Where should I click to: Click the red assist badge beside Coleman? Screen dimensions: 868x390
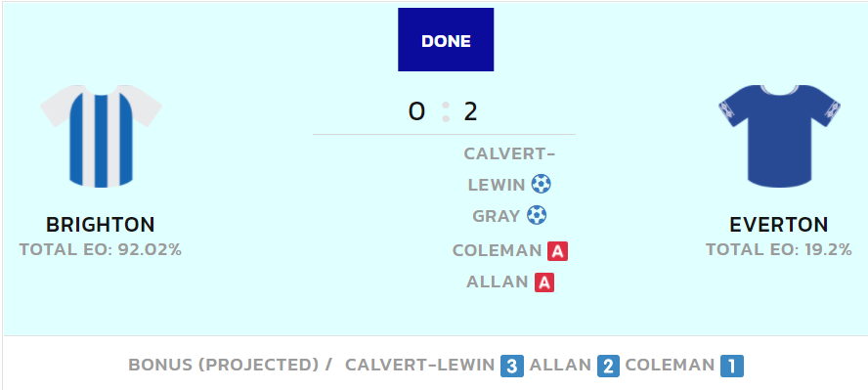(557, 251)
